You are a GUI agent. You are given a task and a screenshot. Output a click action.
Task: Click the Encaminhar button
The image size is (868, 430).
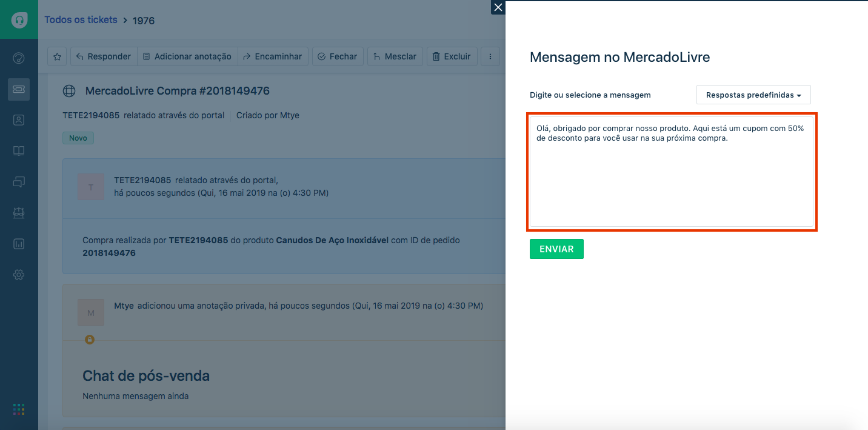point(273,56)
